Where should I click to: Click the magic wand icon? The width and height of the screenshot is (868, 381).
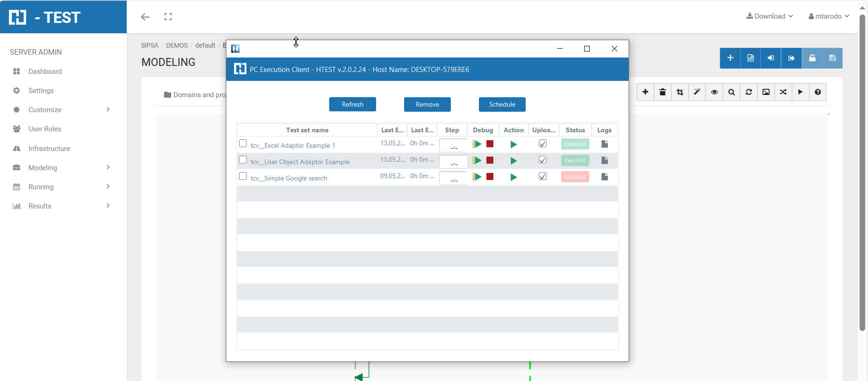pos(697,92)
